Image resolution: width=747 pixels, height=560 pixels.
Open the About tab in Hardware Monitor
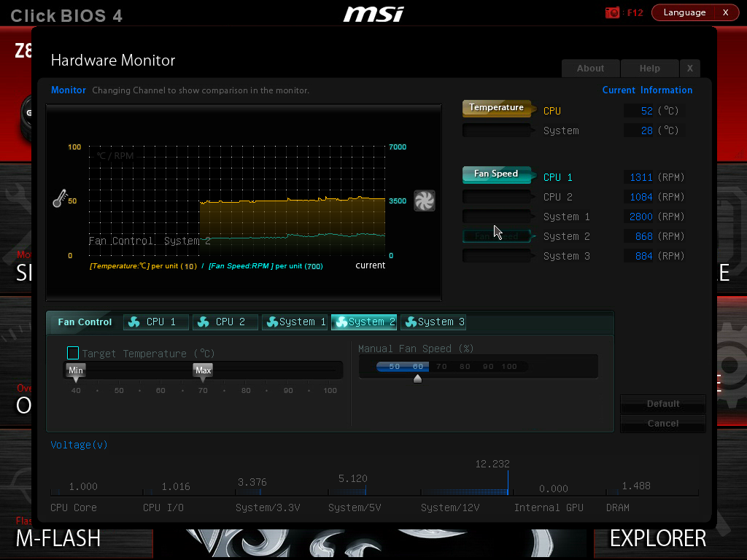[591, 69]
